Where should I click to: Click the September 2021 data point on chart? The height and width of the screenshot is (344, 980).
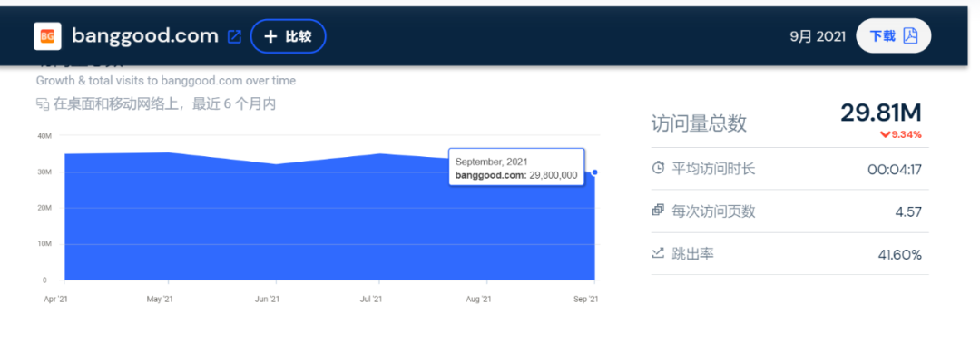click(x=594, y=172)
